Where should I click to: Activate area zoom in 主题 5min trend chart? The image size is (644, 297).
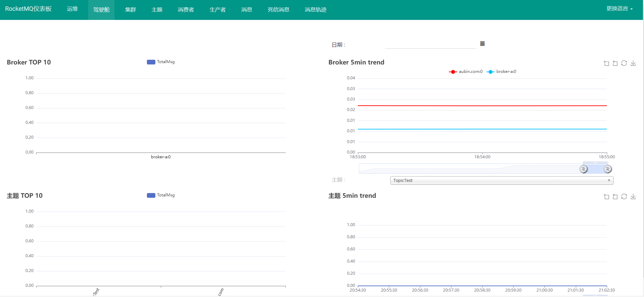point(606,197)
